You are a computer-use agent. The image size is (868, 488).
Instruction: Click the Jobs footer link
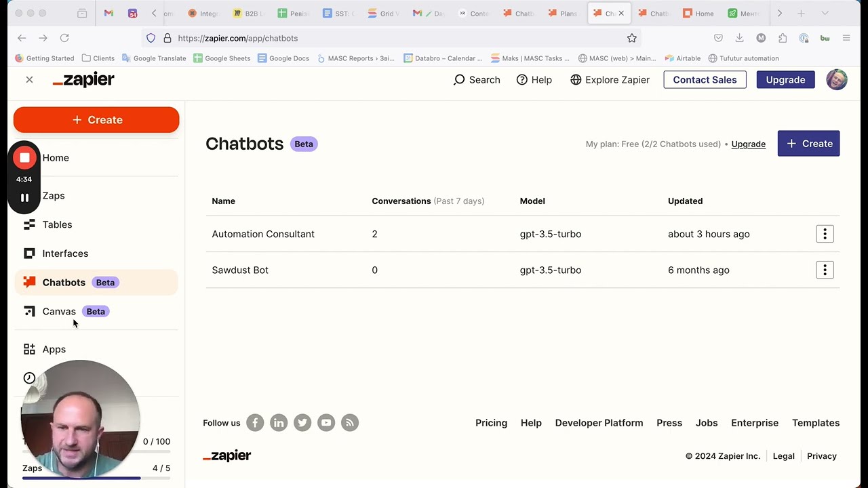(x=707, y=423)
